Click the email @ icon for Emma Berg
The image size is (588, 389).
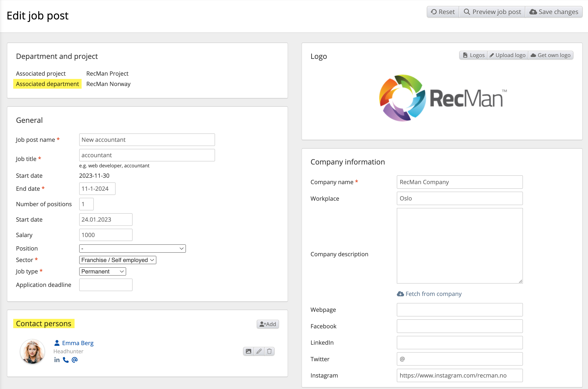[x=74, y=360]
